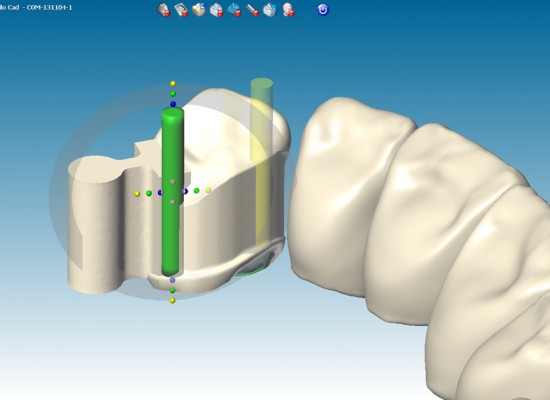Select the solid green cylinder pin
The image size is (550, 400).
point(172,192)
